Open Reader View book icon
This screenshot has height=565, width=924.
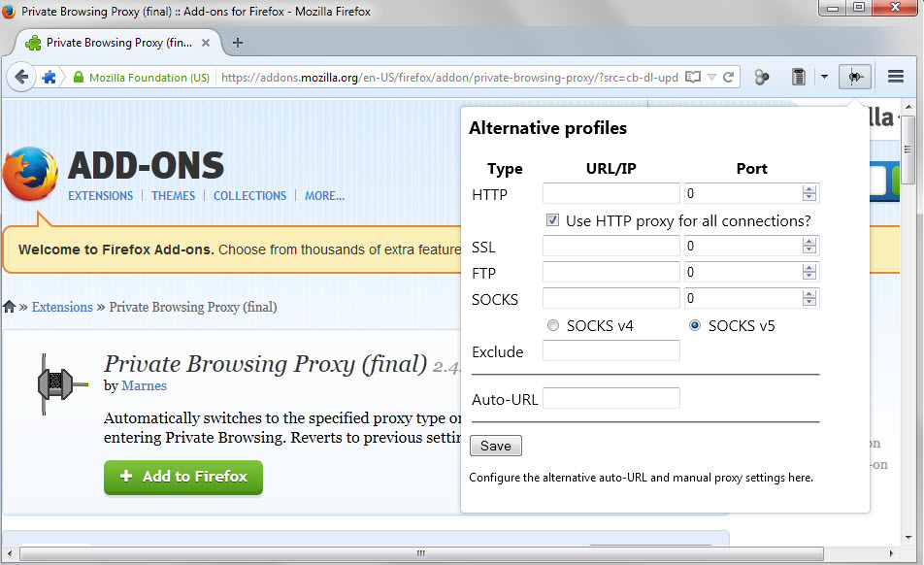(x=693, y=78)
